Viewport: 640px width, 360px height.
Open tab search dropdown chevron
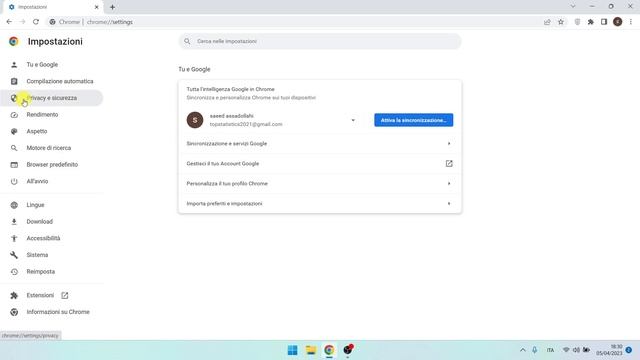(x=573, y=7)
